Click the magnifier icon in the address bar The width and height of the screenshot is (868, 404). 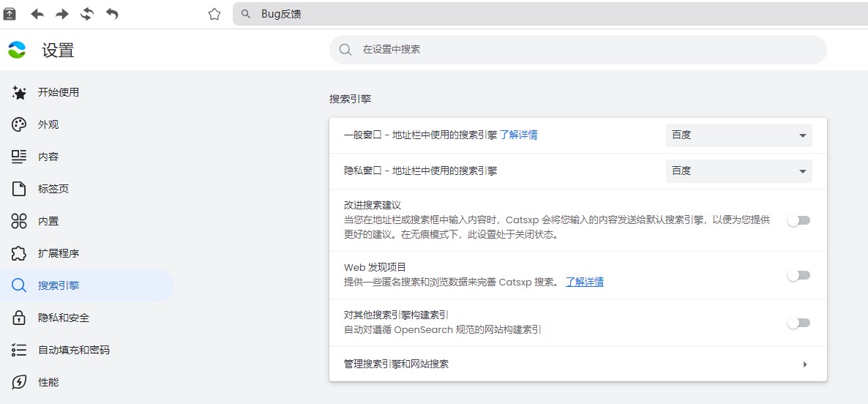click(x=247, y=15)
